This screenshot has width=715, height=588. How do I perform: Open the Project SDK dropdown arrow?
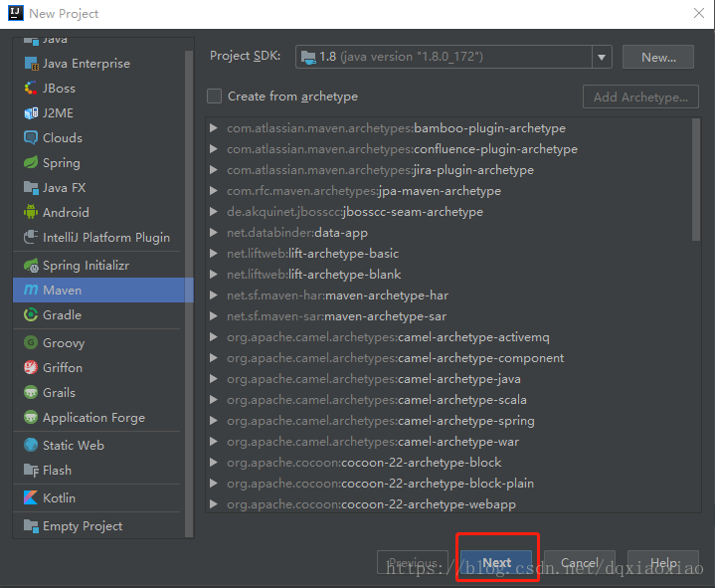tap(602, 57)
